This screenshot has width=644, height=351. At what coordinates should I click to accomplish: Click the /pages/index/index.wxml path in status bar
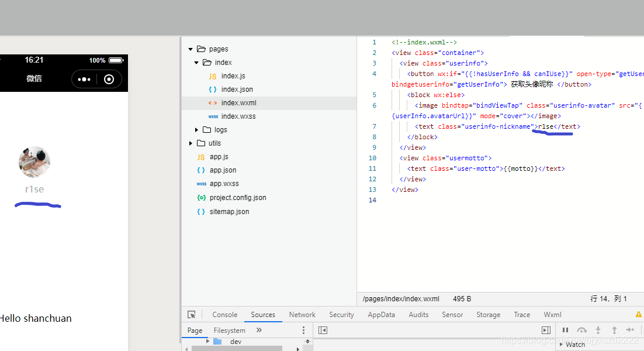tap(401, 299)
